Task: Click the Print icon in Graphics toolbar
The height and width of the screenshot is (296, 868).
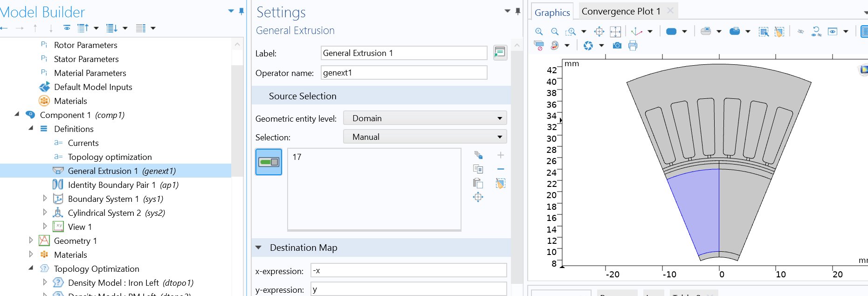Action: [633, 46]
